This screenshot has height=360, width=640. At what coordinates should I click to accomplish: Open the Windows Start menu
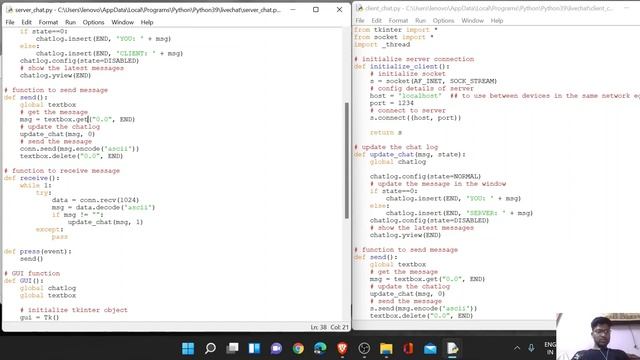click(x=188, y=348)
